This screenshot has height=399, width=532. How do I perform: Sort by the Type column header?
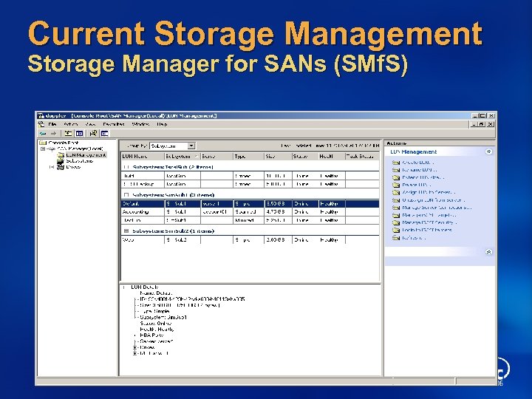click(x=249, y=157)
